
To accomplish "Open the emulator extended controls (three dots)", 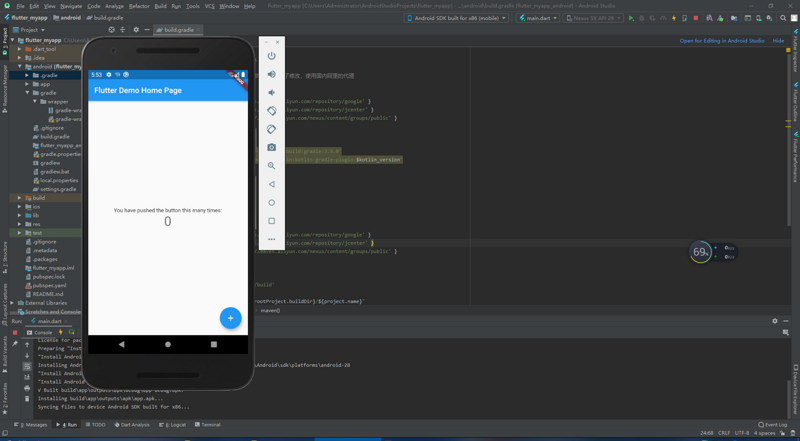I will tap(271, 239).
